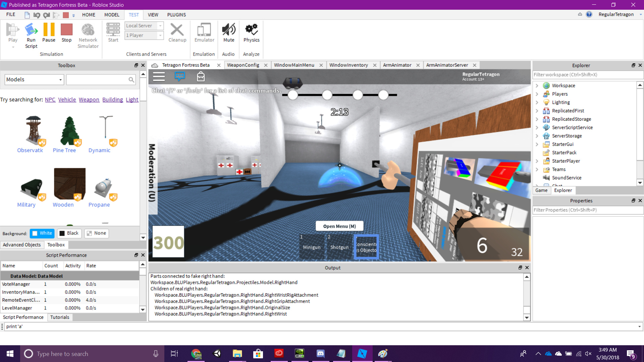Image resolution: width=644 pixels, height=362 pixels.
Task: Mute game audio
Action: [228, 32]
